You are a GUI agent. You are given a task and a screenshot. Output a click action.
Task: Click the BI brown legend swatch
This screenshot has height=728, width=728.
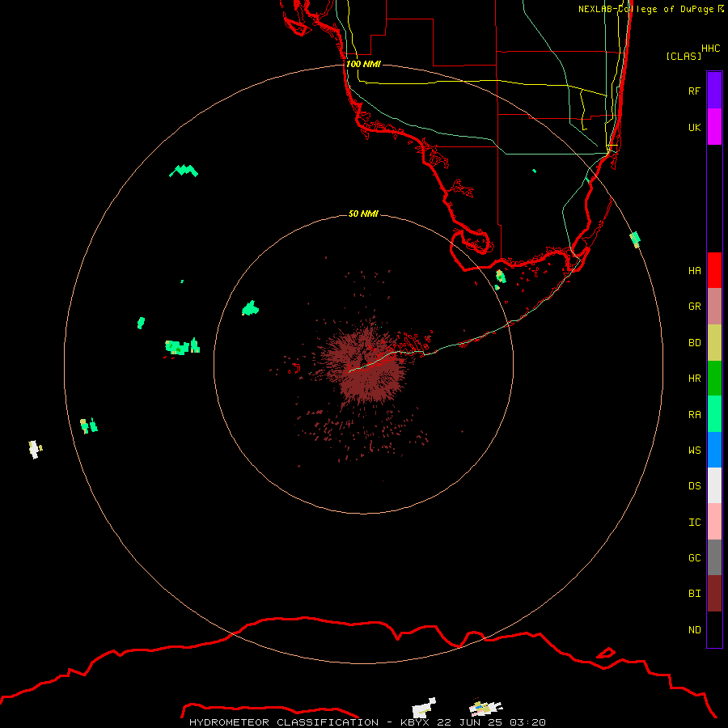[714, 594]
